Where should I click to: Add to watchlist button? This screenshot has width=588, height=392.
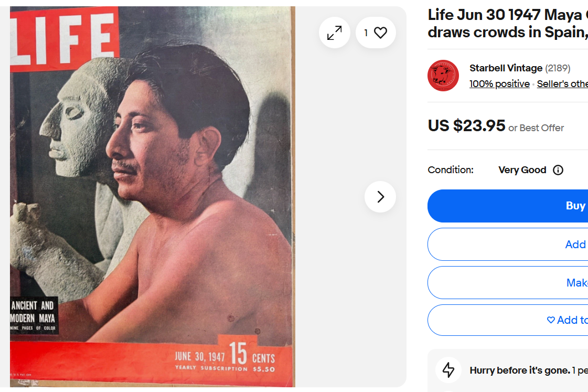point(508,320)
